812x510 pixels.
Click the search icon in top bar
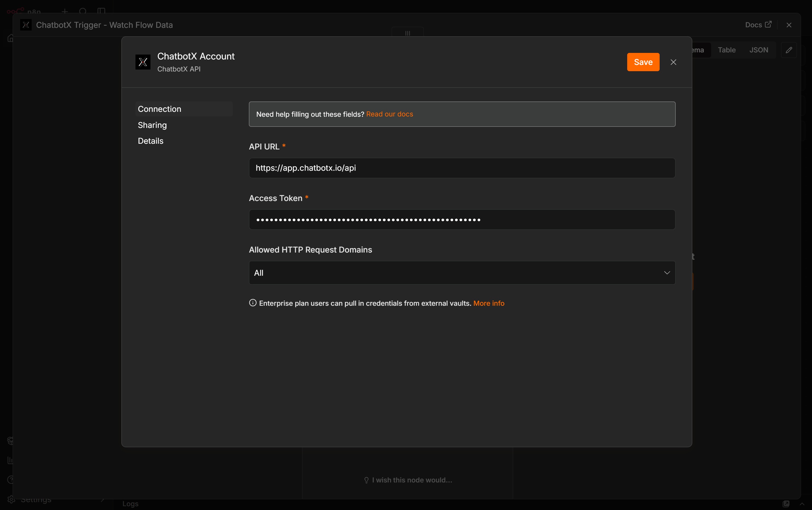point(83,11)
